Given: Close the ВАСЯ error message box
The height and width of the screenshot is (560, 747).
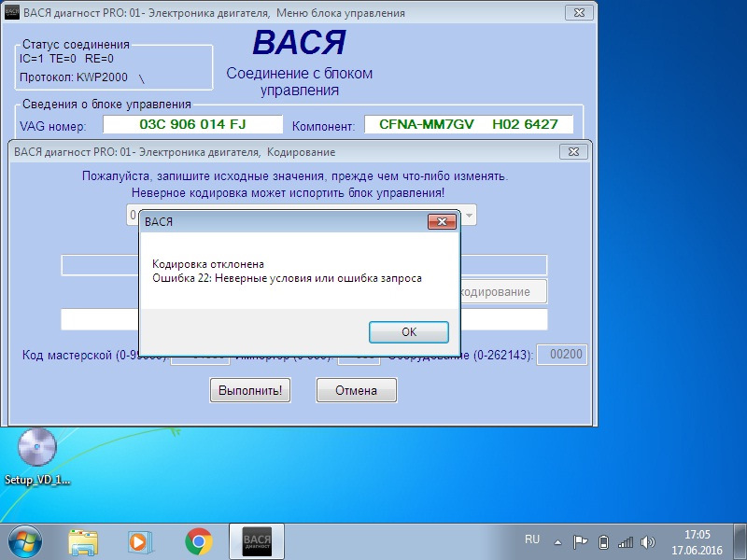Looking at the screenshot, I should (x=442, y=221).
